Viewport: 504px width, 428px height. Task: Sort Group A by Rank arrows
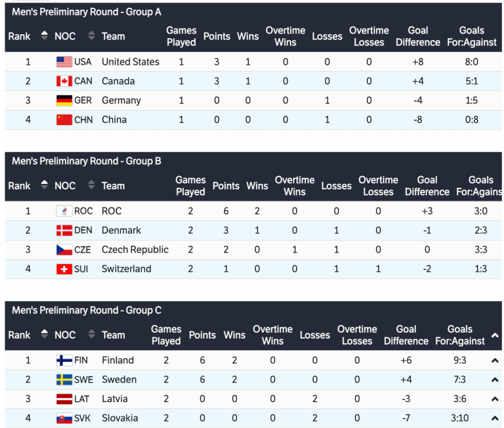coord(44,36)
